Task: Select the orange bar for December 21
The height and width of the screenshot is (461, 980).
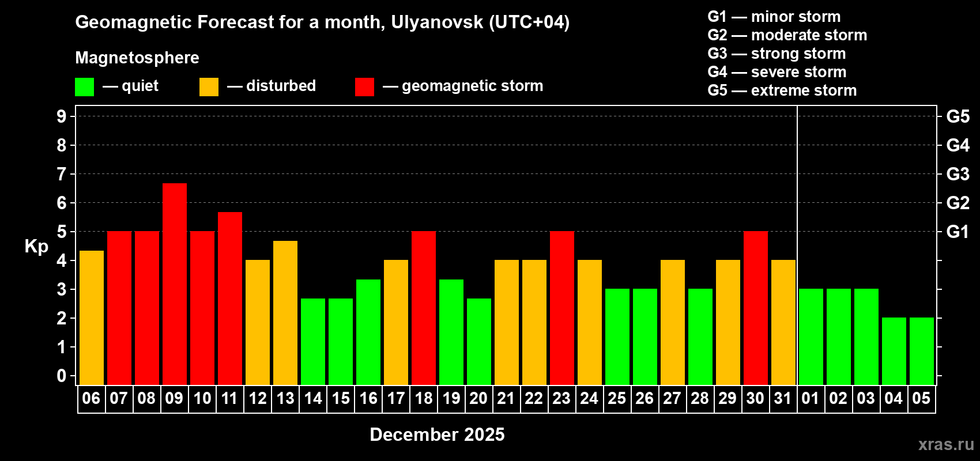Action: 507,323
